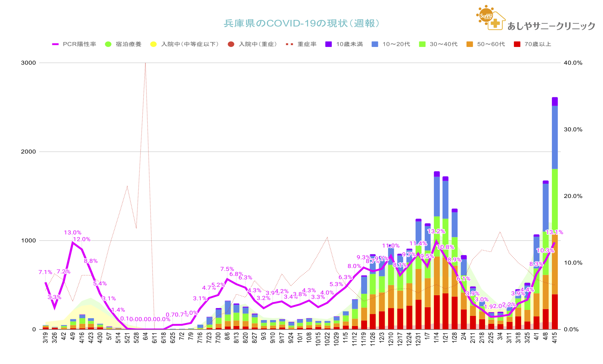Image resolution: width=603 pixels, height=364 pixels.
Task: Click the purple 10歳未満 legend square
Action: click(x=328, y=44)
